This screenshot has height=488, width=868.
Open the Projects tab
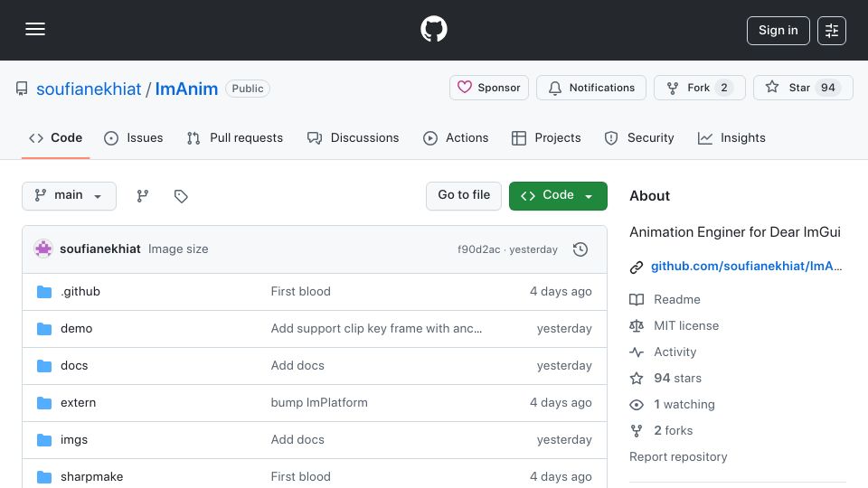[546, 137]
